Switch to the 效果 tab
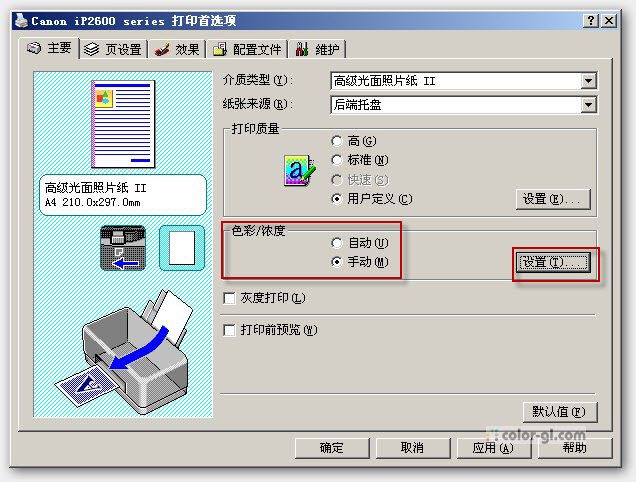Screen dimensions: 636x482 pyautogui.click(x=177, y=49)
